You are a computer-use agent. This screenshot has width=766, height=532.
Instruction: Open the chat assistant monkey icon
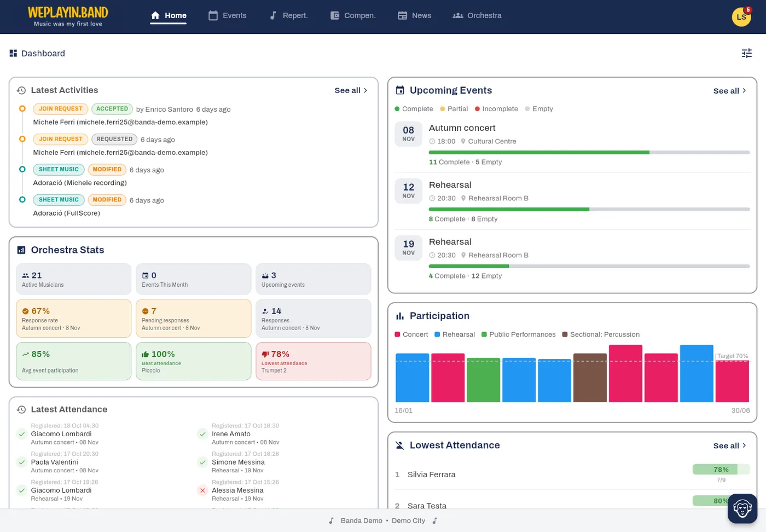[742, 508]
